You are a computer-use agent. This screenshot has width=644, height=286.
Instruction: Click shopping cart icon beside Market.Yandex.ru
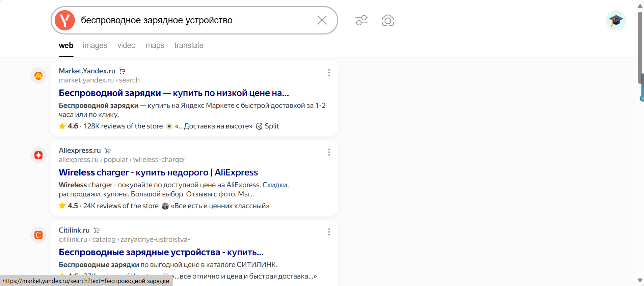tap(122, 71)
